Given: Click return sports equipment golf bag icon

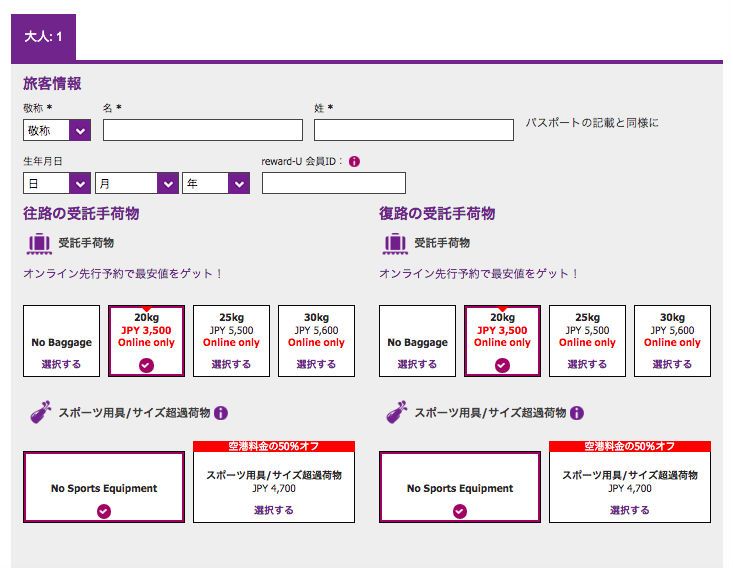Looking at the screenshot, I should pyautogui.click(x=395, y=413).
